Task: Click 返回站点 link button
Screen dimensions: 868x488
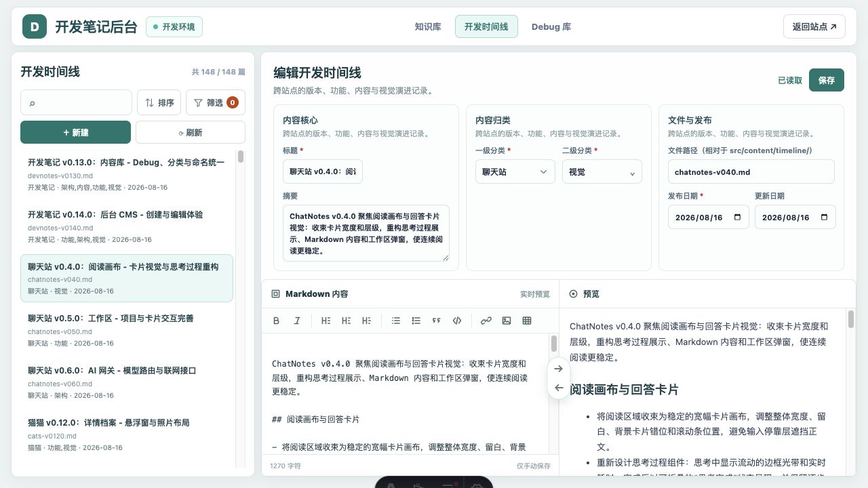Action: 814,27
